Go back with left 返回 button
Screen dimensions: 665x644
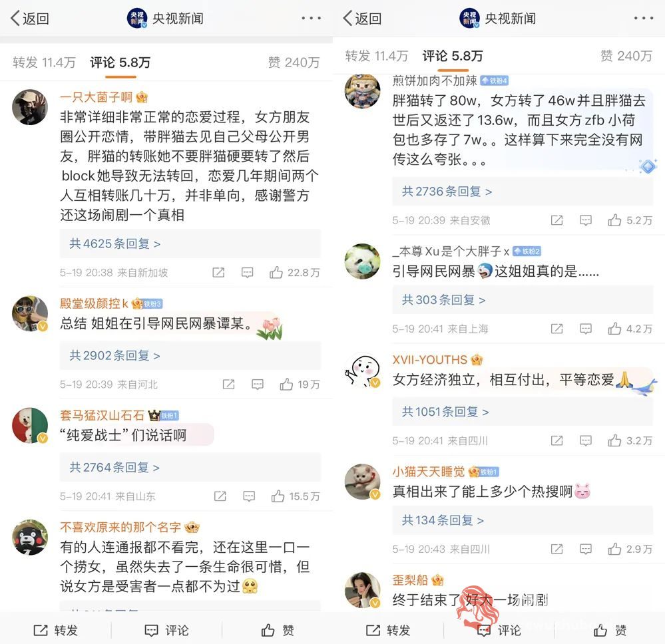pyautogui.click(x=30, y=19)
